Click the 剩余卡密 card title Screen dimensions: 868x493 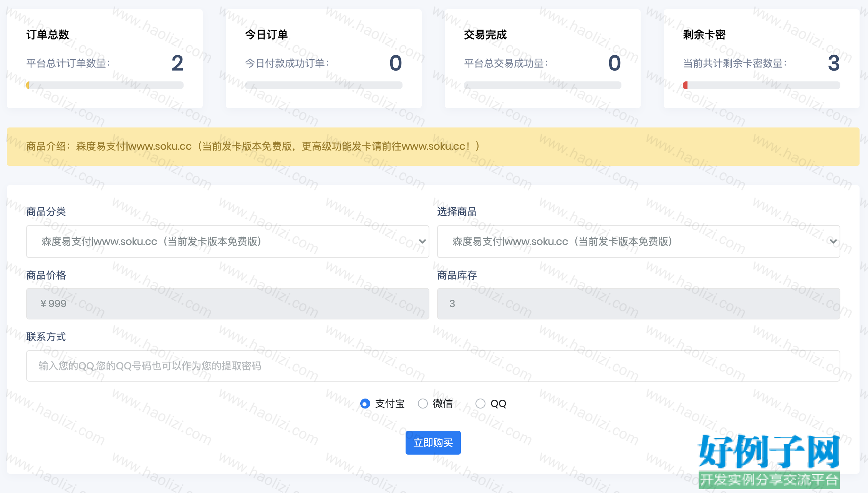[x=704, y=35]
